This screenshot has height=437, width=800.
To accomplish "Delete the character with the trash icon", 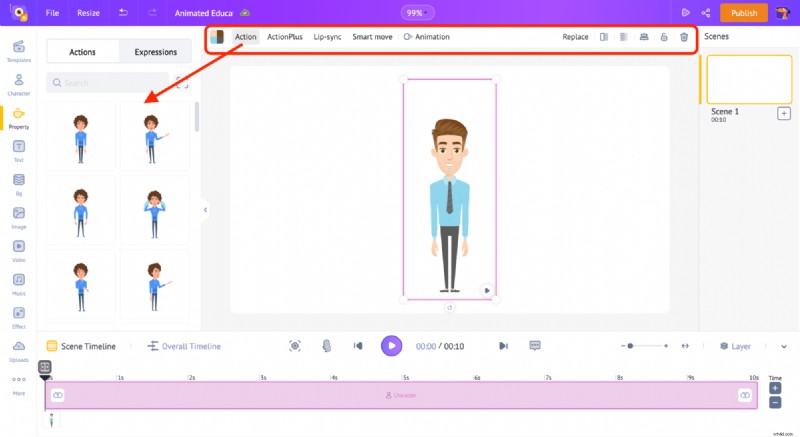I will pyautogui.click(x=684, y=37).
